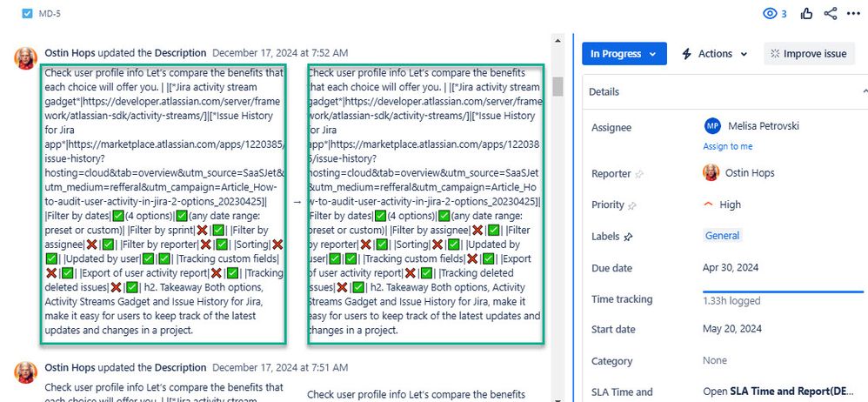Click Ostin Hops name on 7:51 AM update

(x=70, y=368)
